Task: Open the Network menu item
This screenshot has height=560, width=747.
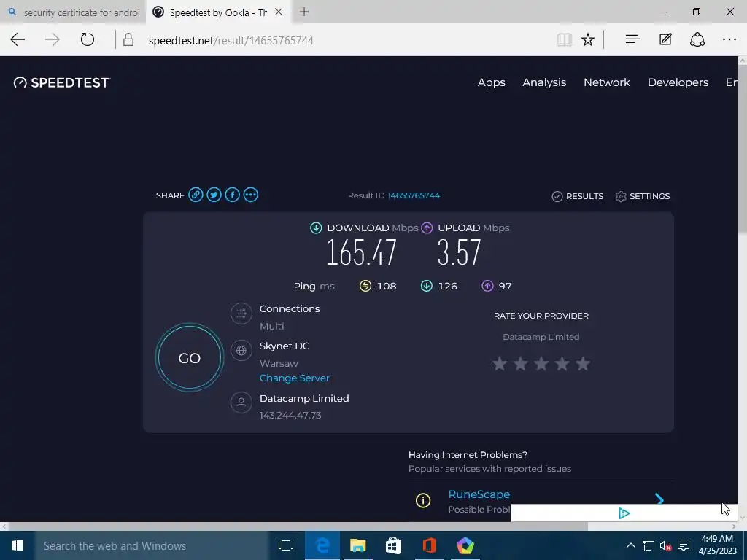Action: pyautogui.click(x=606, y=82)
